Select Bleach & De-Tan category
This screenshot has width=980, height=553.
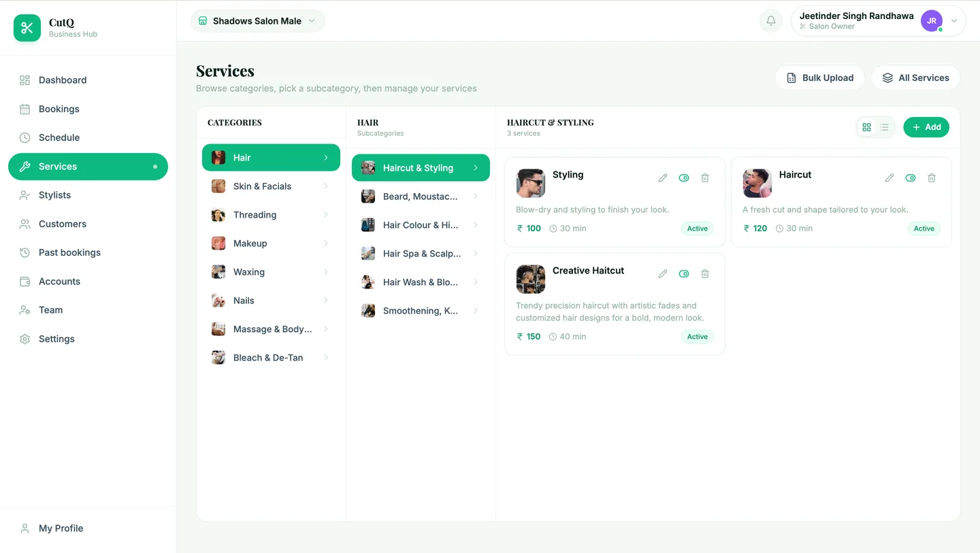271,358
